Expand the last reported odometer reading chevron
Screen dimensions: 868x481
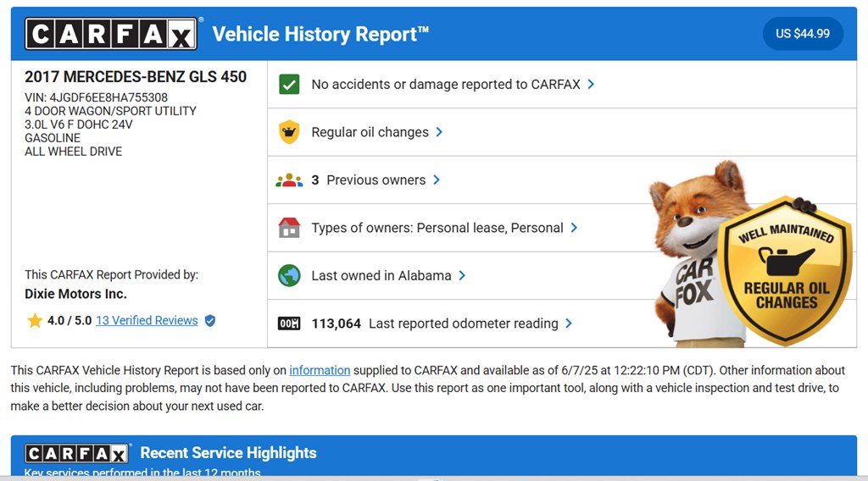(569, 323)
